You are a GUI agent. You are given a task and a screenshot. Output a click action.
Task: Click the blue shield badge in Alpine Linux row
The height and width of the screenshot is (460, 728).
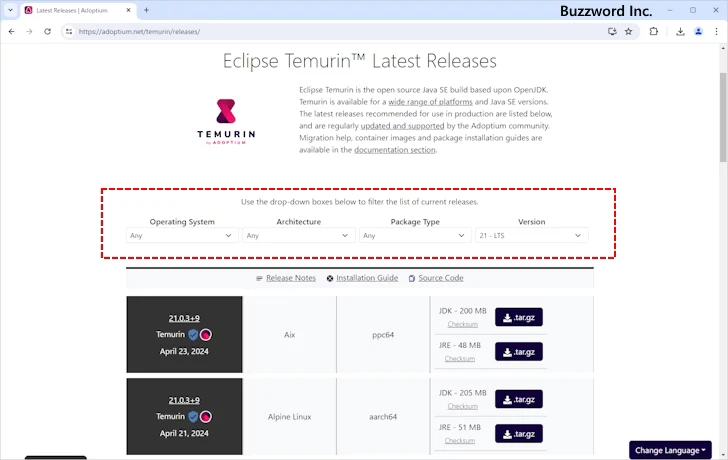pyautogui.click(x=193, y=416)
